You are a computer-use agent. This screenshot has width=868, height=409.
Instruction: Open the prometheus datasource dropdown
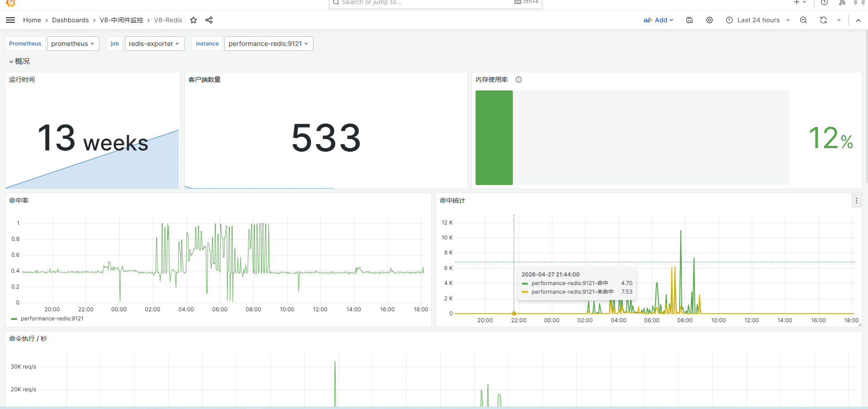(73, 44)
